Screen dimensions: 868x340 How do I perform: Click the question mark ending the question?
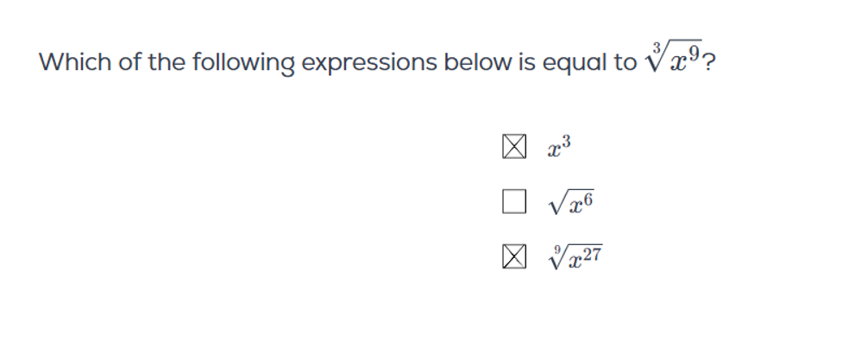[709, 62]
